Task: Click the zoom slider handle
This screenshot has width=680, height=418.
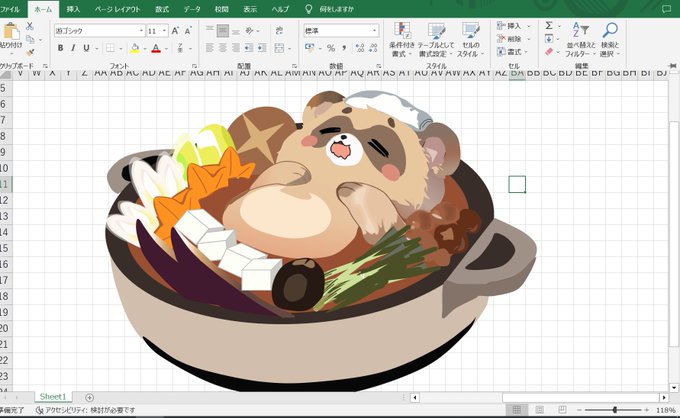Action: tap(615, 410)
